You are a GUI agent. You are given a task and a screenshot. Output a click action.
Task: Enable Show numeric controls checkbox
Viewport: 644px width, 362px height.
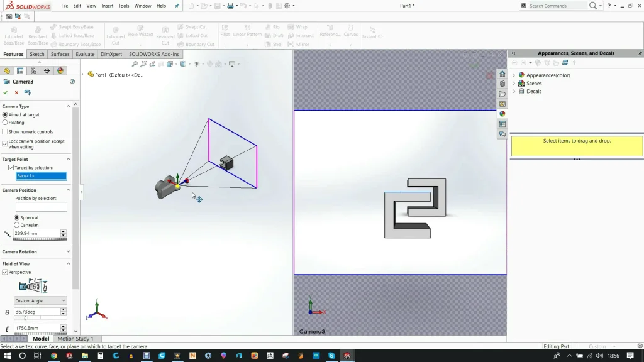click(6, 132)
